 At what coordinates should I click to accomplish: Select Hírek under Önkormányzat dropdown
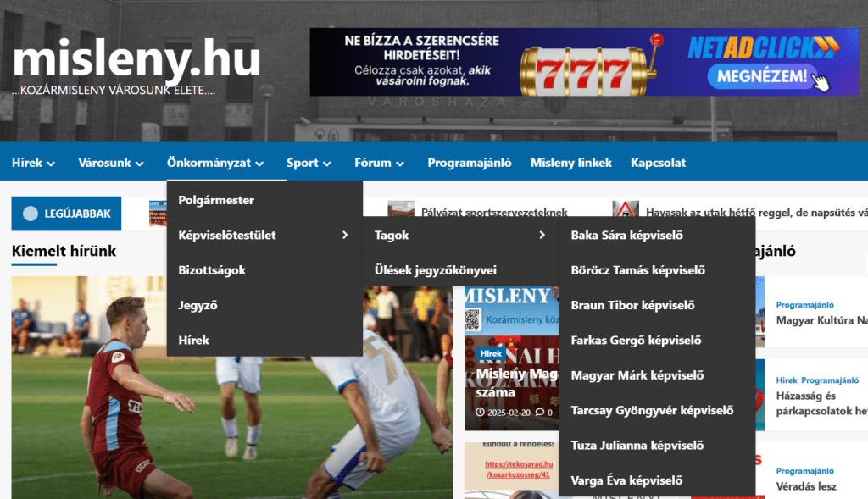click(x=264, y=341)
